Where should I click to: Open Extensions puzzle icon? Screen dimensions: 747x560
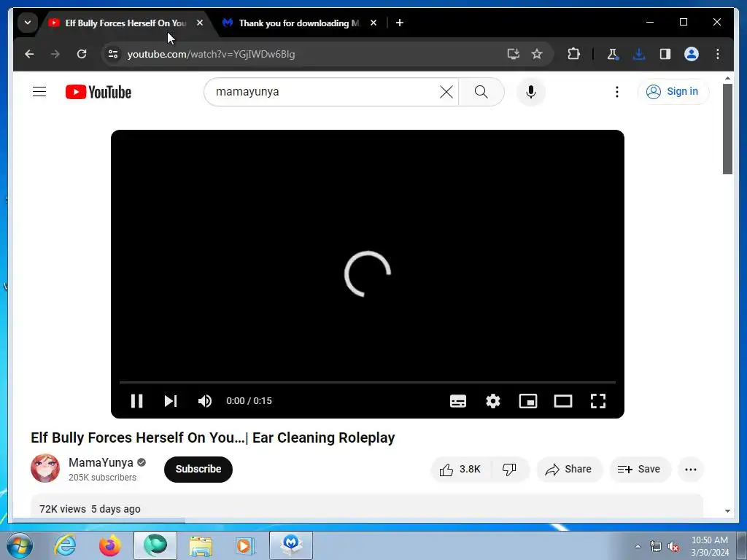tap(573, 54)
